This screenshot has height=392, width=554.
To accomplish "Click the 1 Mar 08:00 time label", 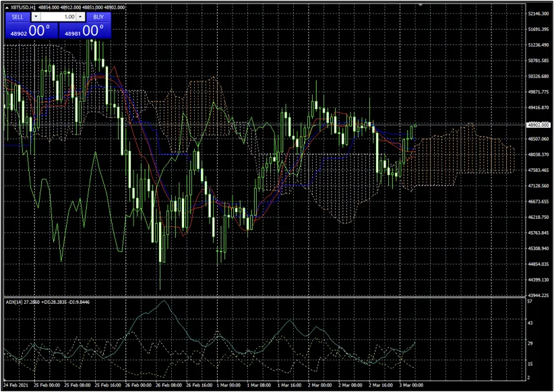I will click(259, 385).
